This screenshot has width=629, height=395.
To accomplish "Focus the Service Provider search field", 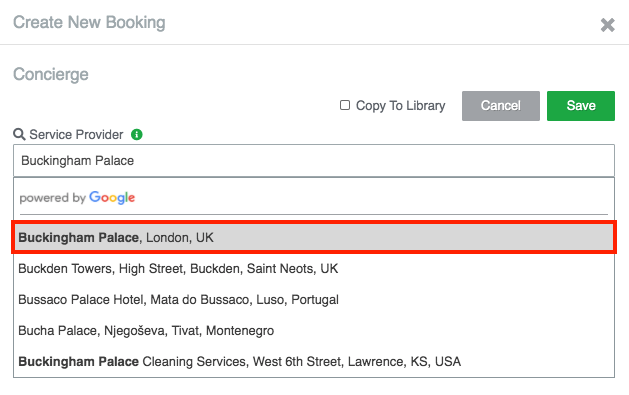I will [x=314, y=160].
